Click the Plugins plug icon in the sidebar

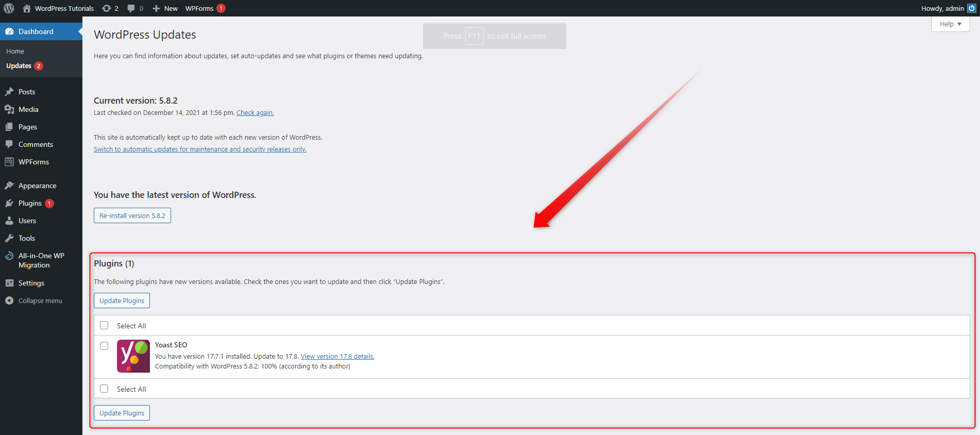click(x=9, y=203)
